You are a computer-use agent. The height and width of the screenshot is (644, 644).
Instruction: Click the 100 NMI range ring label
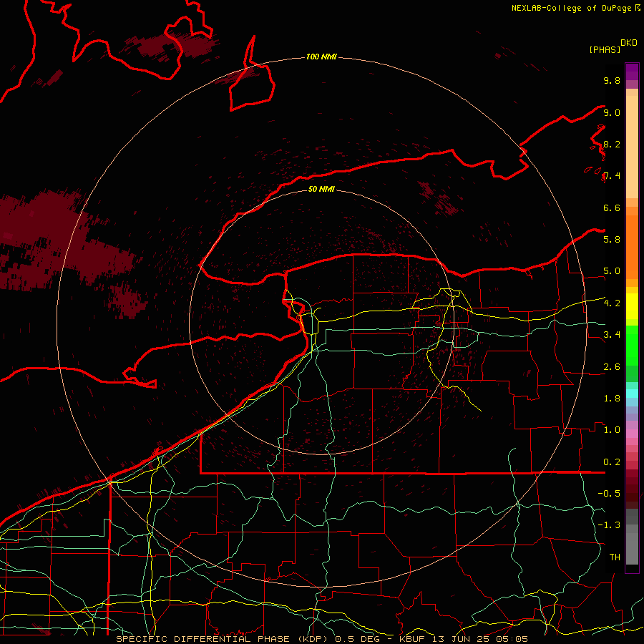click(x=321, y=57)
